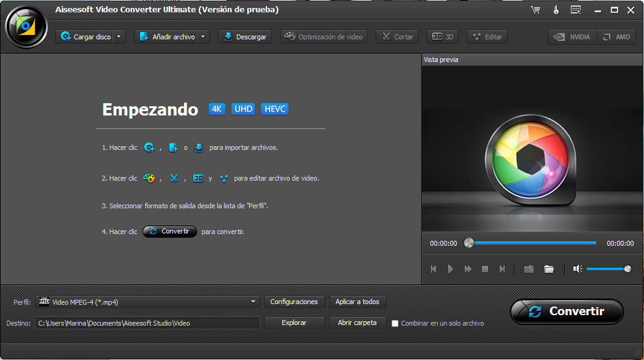Image resolution: width=644 pixels, height=360 pixels.
Task: Click load disc icon in step 1
Action: 149,147
